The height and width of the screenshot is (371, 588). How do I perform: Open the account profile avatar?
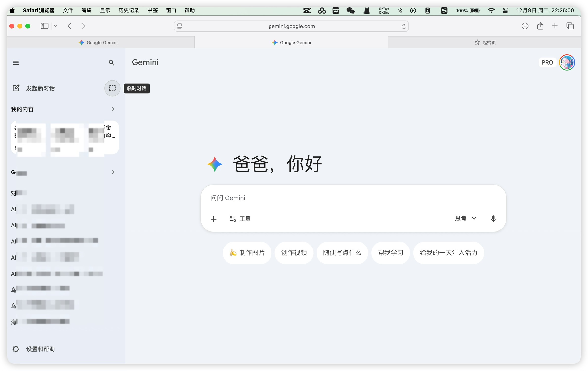567,62
